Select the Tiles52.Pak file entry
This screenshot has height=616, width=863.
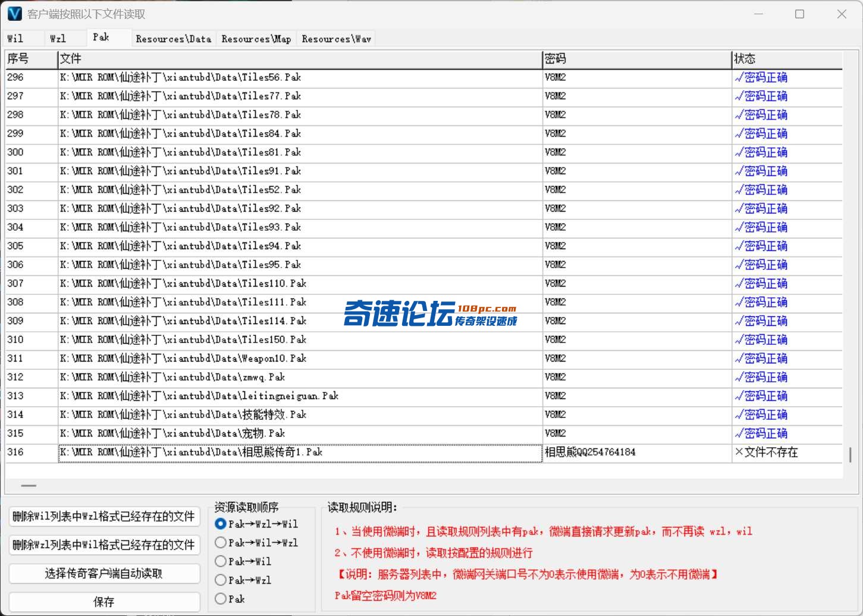pyautogui.click(x=300, y=190)
